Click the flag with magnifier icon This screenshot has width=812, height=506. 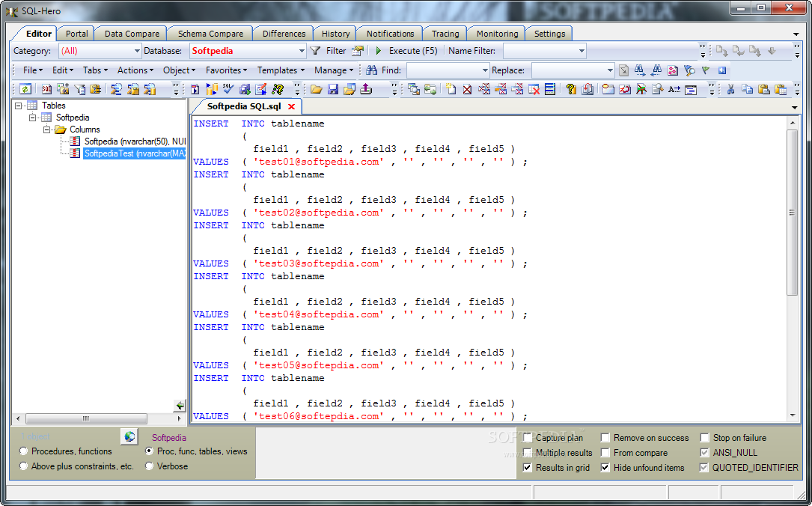[689, 70]
